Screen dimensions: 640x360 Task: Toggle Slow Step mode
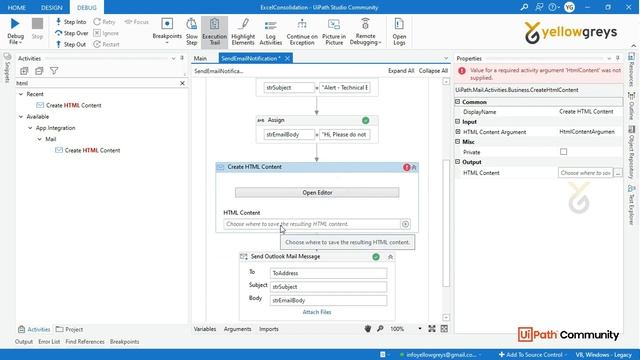pos(191,31)
